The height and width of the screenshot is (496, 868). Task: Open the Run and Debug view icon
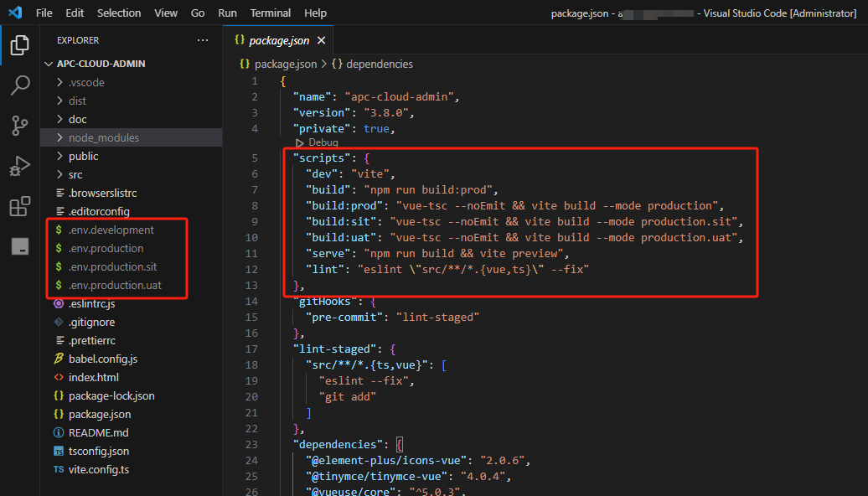(19, 166)
